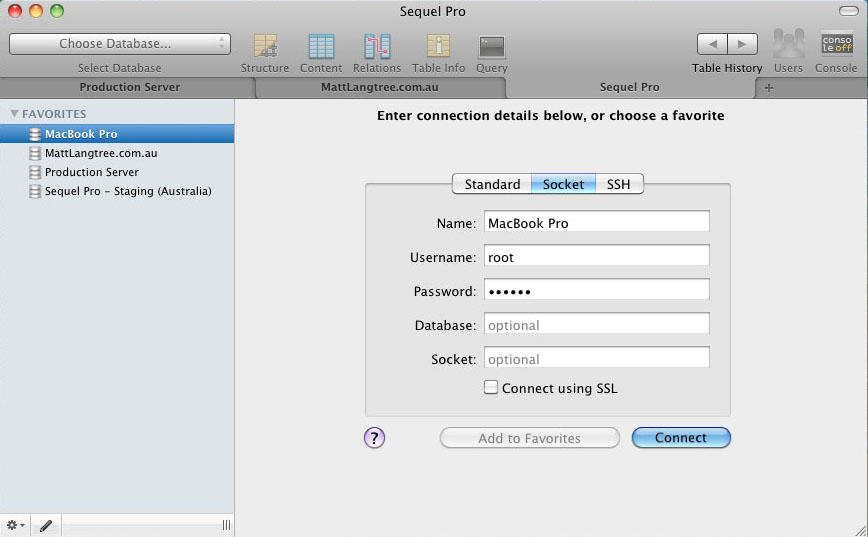This screenshot has height=537, width=868.
Task: Click the Socket path input field
Action: coord(597,359)
